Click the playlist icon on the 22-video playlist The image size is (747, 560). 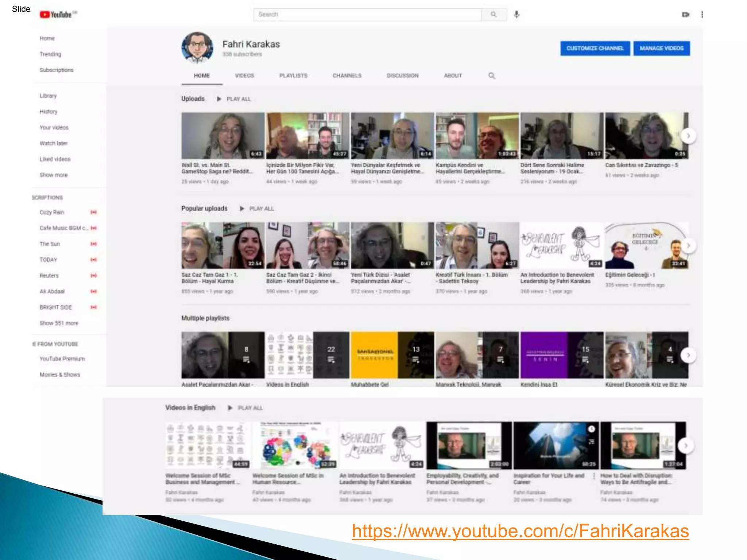[x=331, y=360]
